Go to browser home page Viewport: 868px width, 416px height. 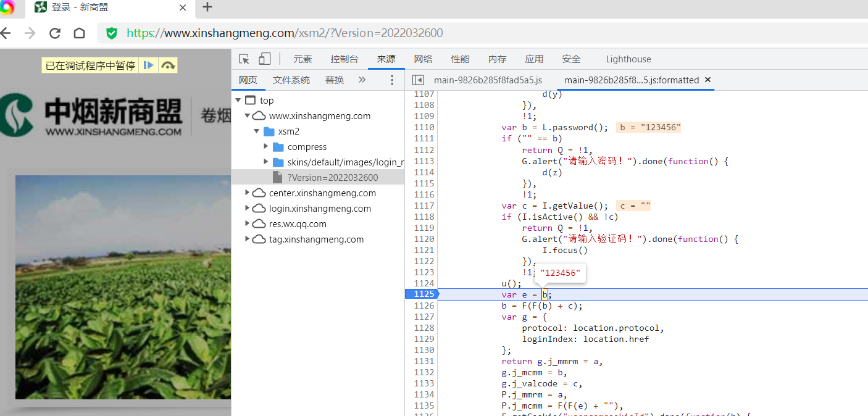79,33
